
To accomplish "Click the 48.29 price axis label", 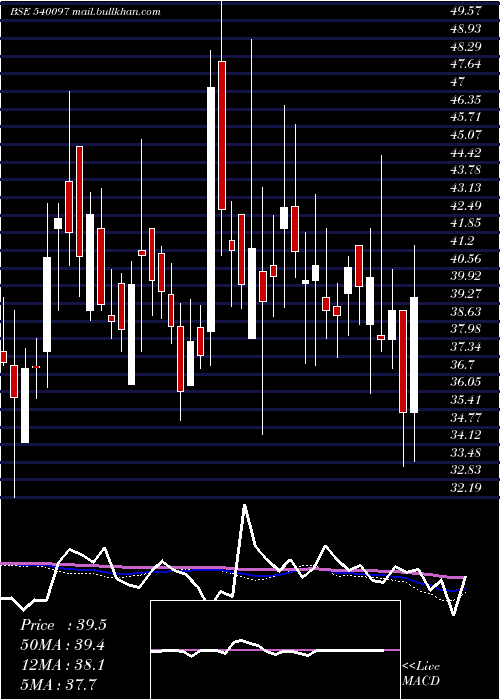I will click(465, 46).
